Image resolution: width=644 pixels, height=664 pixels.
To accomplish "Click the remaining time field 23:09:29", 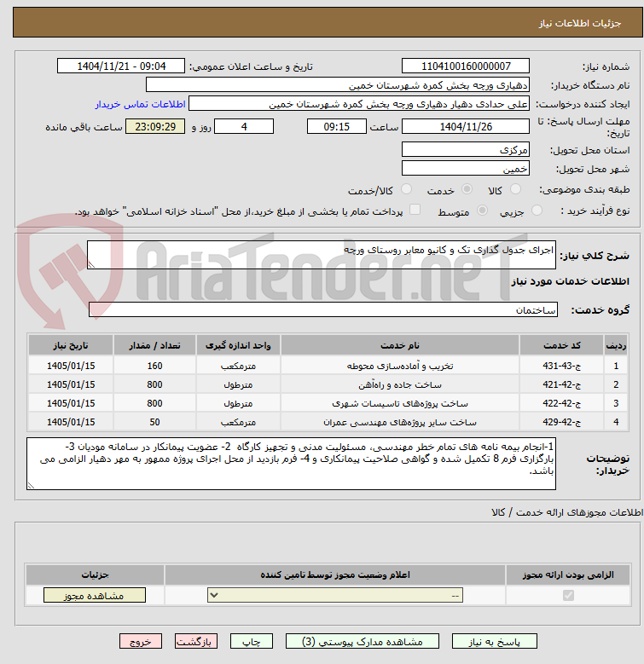I will pos(155,127).
